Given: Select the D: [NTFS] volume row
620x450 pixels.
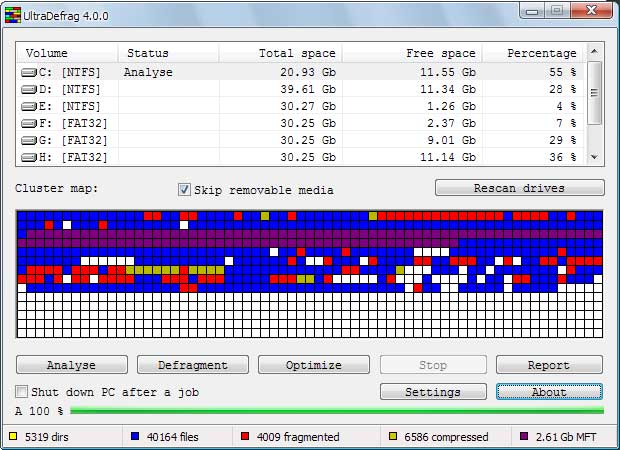Looking at the screenshot, I should 301,89.
